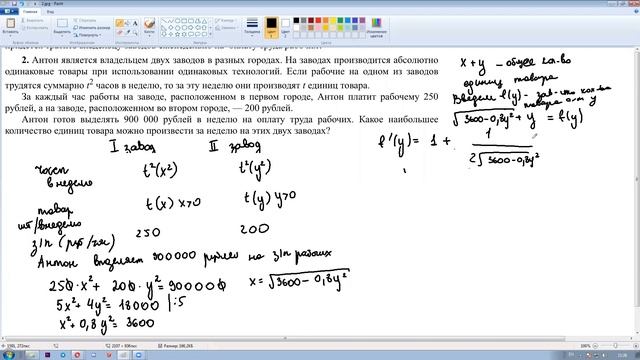
Task: Adjust the zoom slider thumb
Action: click(x=615, y=346)
